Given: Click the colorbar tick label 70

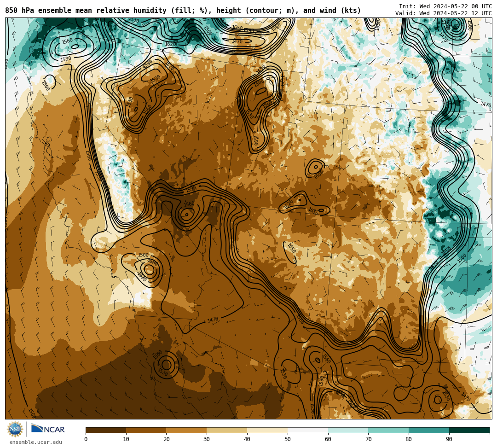Looking at the screenshot, I should (368, 439).
